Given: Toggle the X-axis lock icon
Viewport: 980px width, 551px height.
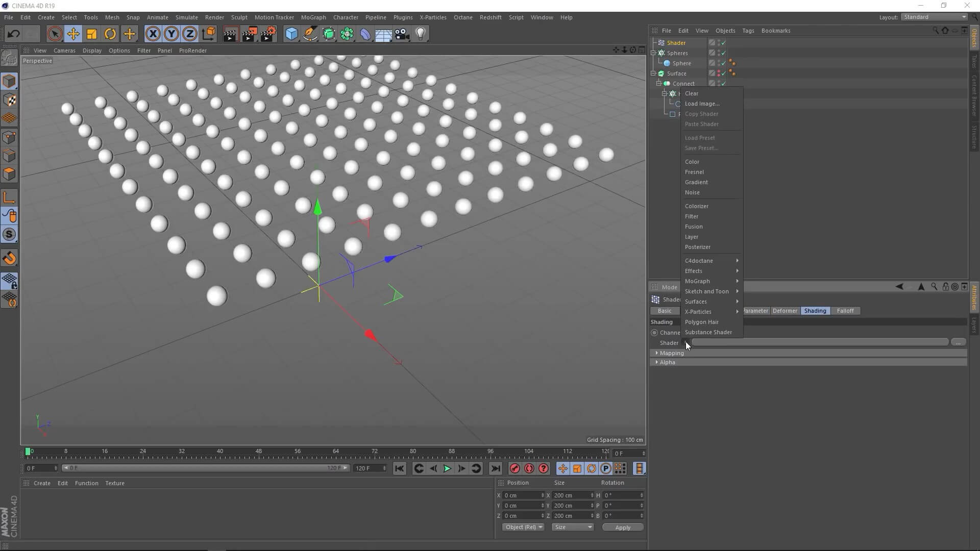Looking at the screenshot, I should pos(153,34).
